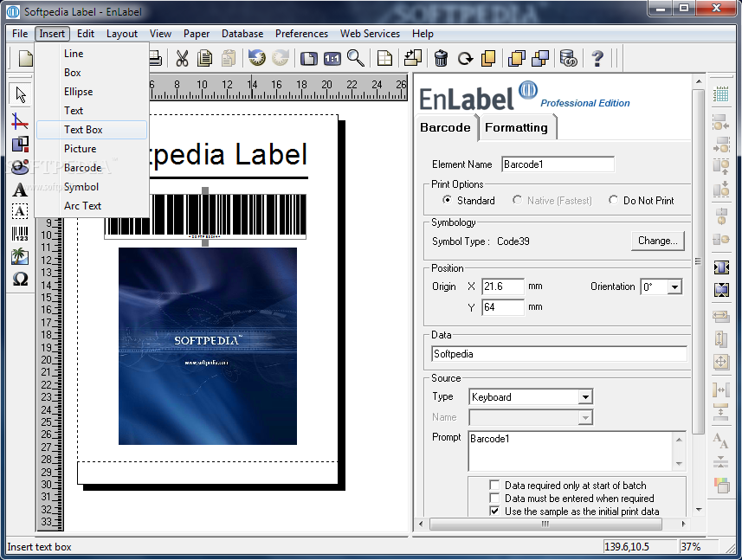742x560 pixels.
Task: Click the Origin Y field
Action: [503, 307]
